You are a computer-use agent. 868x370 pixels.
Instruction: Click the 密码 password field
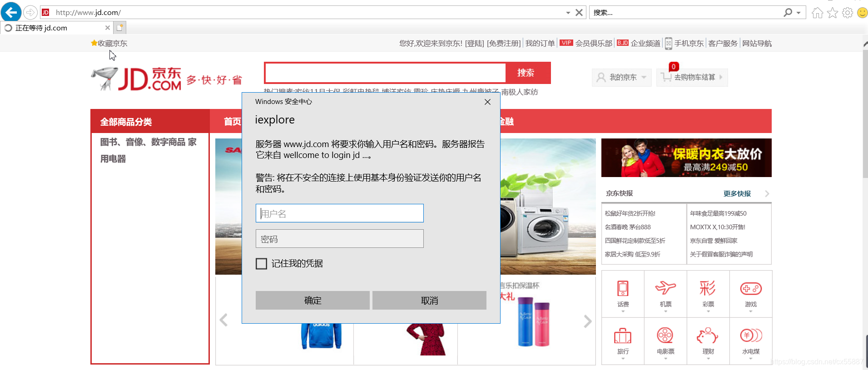pos(340,239)
